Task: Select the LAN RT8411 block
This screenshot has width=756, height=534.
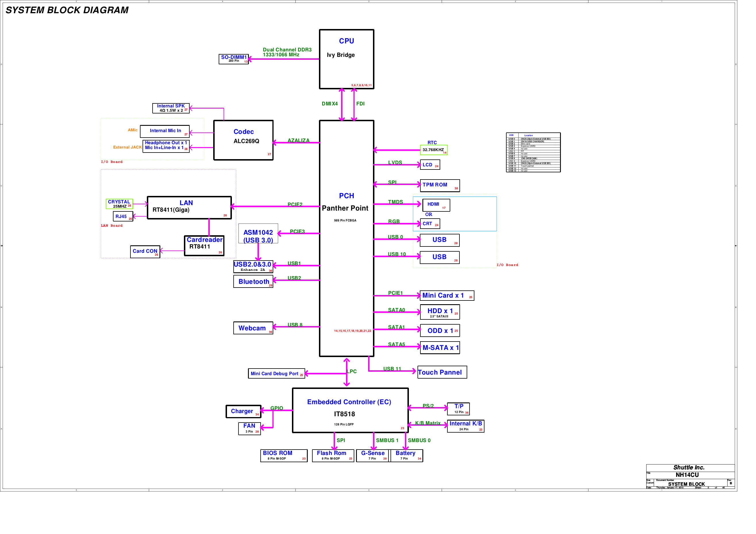Action: [x=189, y=208]
